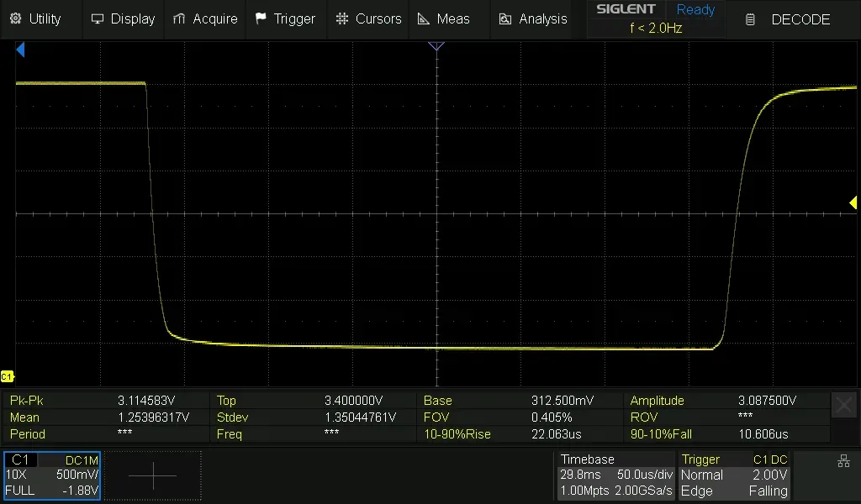Image resolution: width=861 pixels, height=504 pixels.
Task: Add a channel using the plus box
Action: (153, 475)
